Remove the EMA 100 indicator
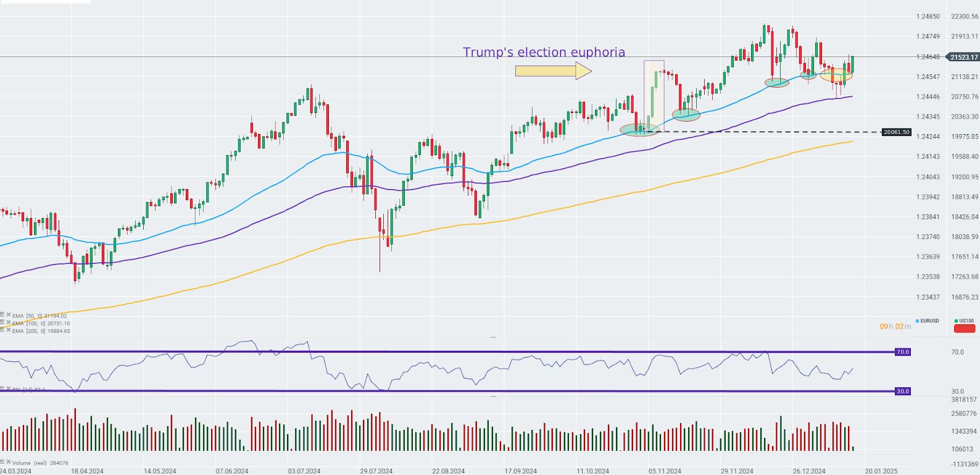 (x=8, y=323)
